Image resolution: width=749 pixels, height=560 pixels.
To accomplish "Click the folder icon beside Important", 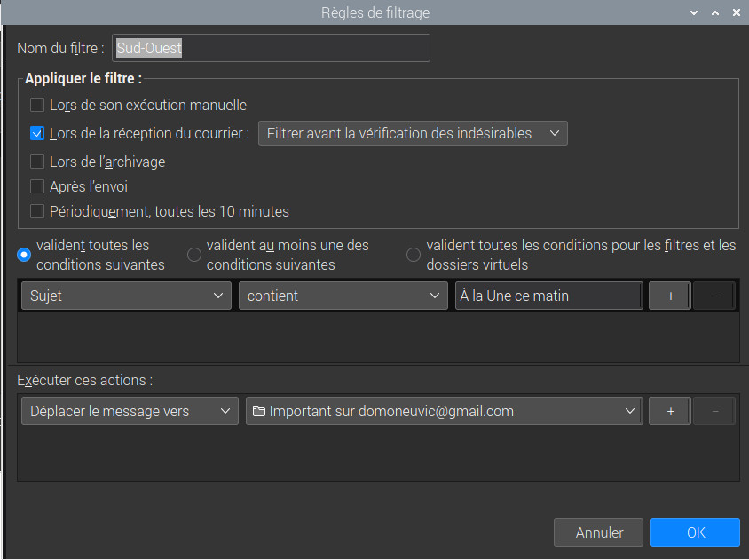I will (x=258, y=412).
